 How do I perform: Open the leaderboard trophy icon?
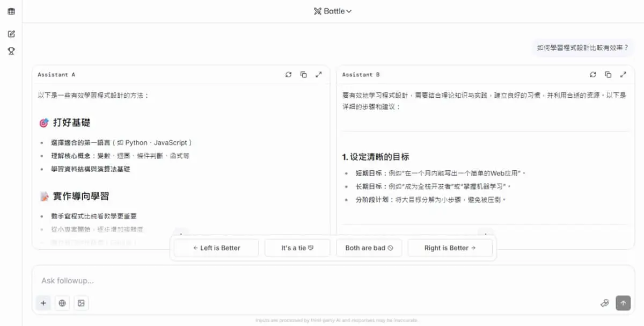11,51
